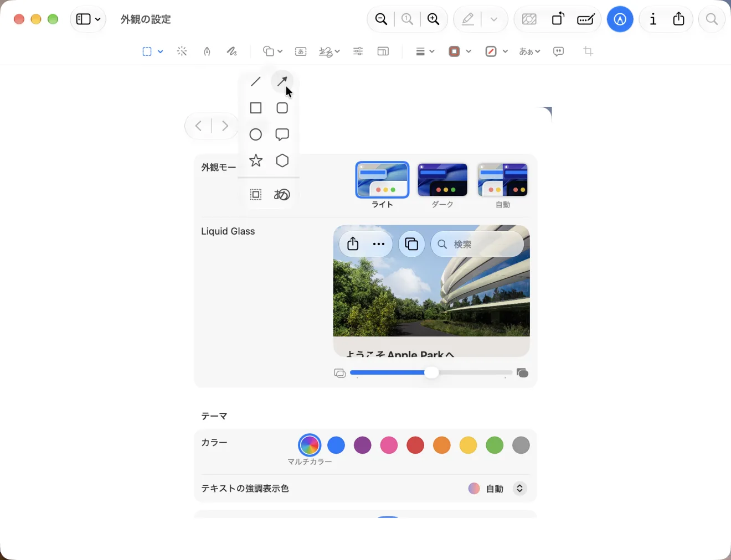Insert a square rectangle shape
This screenshot has width=731, height=560.
click(x=255, y=108)
